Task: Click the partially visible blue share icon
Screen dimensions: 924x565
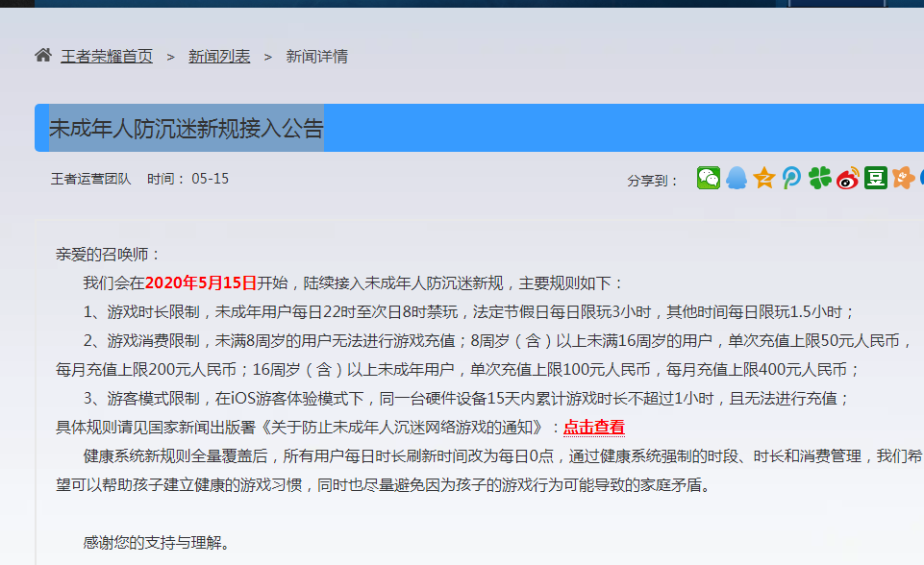Action: coord(920,178)
